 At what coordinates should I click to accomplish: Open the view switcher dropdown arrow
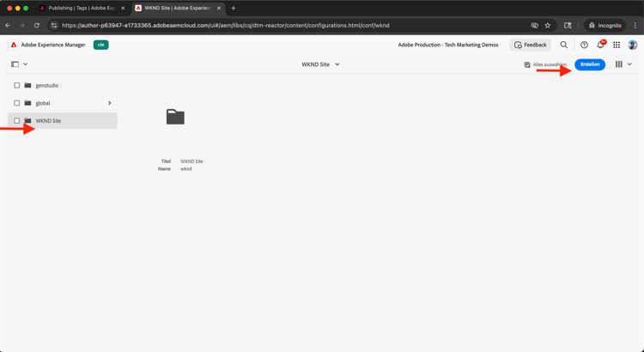tap(629, 64)
